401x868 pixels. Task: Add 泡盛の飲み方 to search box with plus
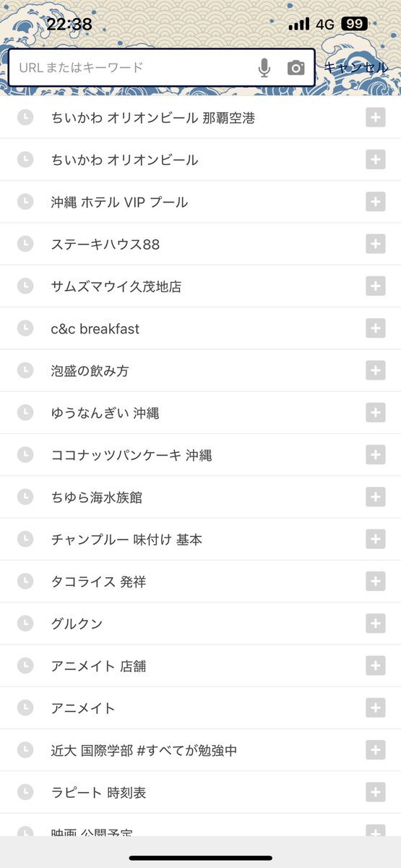[x=375, y=370]
